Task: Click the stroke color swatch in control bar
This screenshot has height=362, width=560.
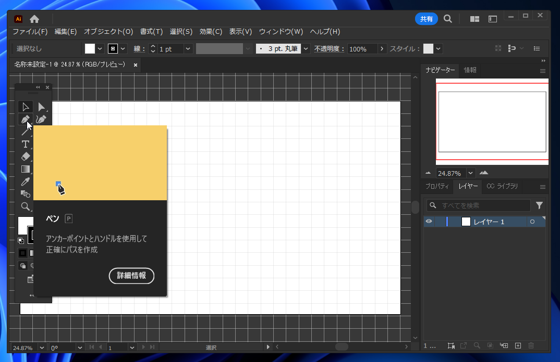Action: pyautogui.click(x=113, y=49)
